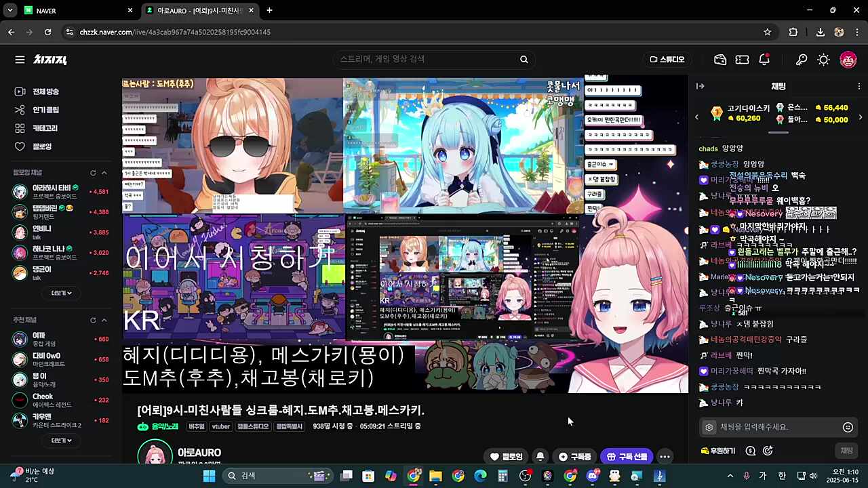The width and height of the screenshot is (868, 488).
Task: Click the search magnifier icon in the Chzzk header
Action: (x=524, y=60)
